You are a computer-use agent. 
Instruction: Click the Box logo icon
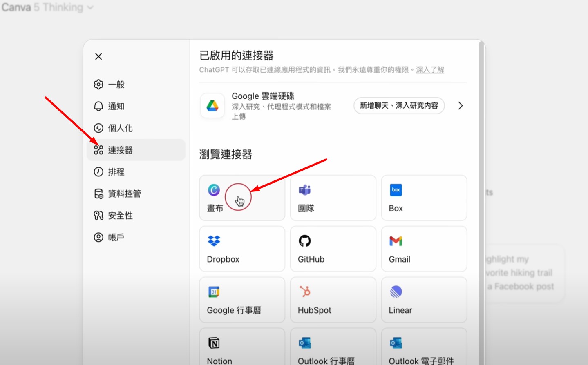(x=396, y=190)
